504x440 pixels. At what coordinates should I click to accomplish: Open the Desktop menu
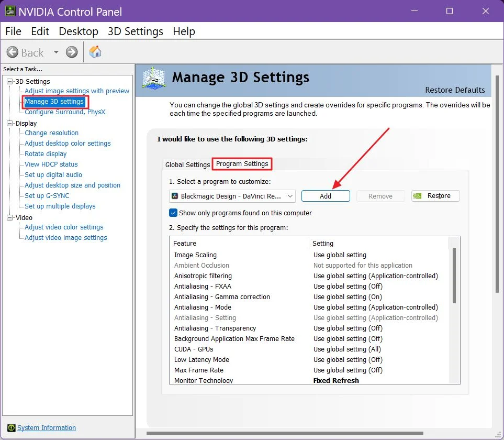tap(79, 31)
